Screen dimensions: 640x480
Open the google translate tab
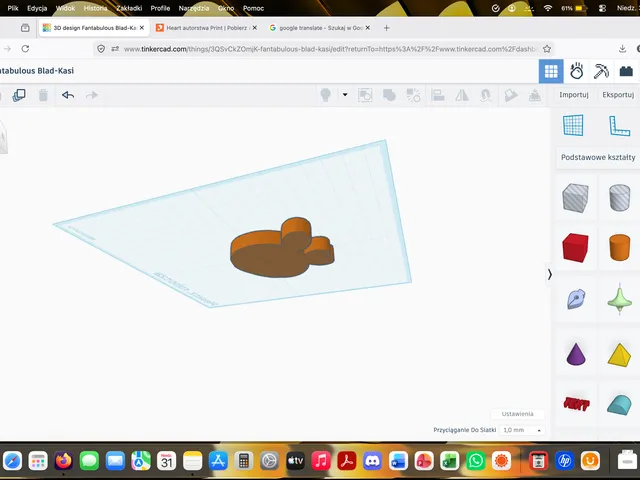[320, 28]
